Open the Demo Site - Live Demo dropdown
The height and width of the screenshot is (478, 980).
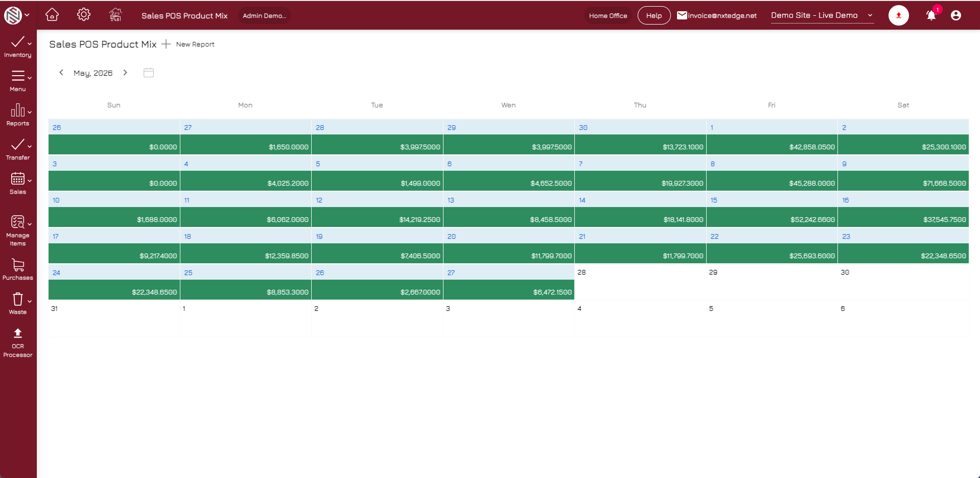click(x=822, y=15)
